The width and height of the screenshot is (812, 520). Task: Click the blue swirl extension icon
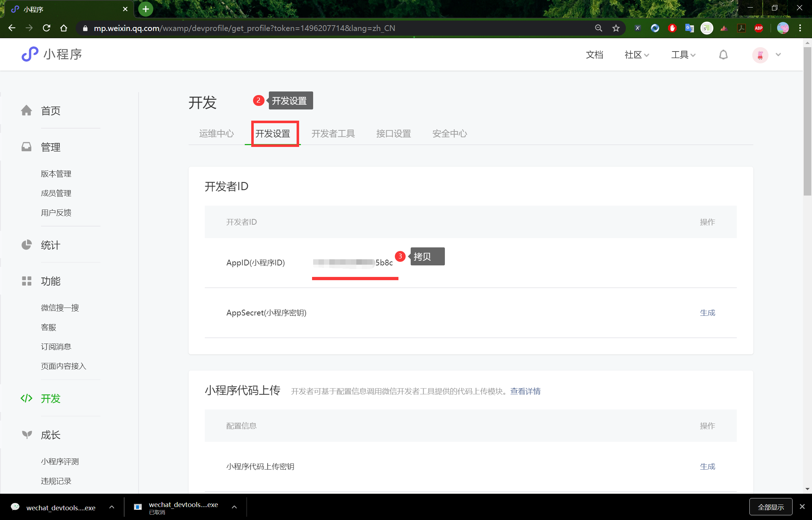(655, 28)
